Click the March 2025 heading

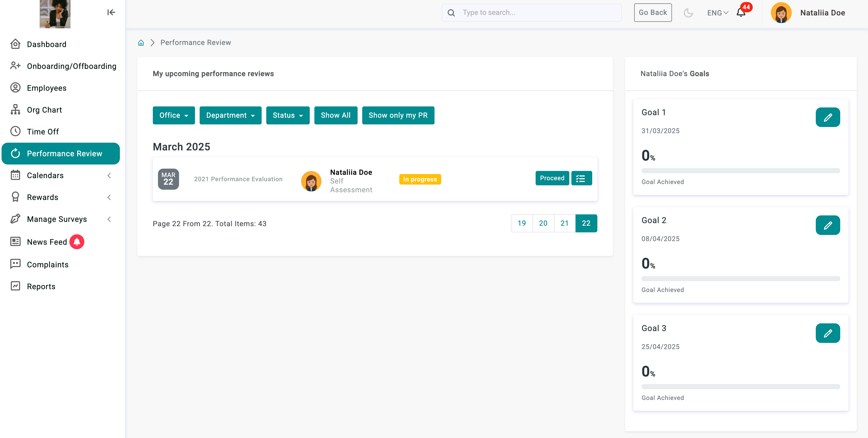pyautogui.click(x=181, y=147)
